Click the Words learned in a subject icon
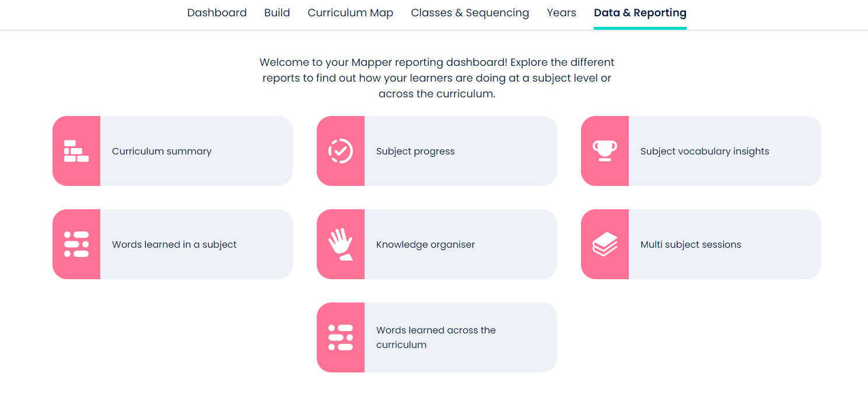Viewport: 868px width, 408px height. [76, 244]
